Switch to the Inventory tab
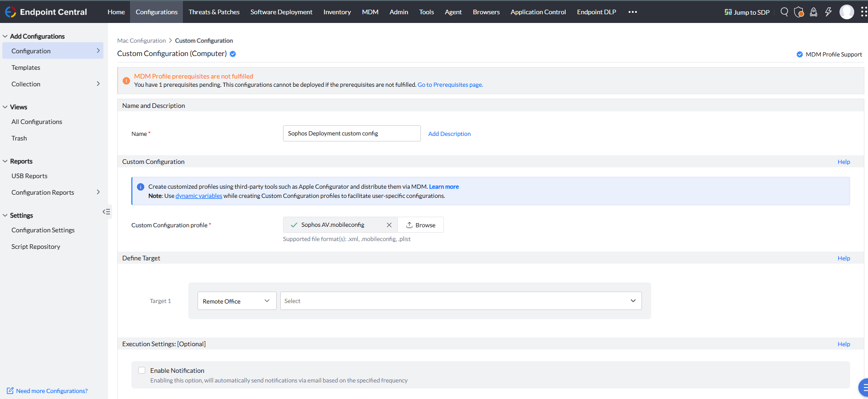The image size is (868, 399). click(x=337, y=12)
